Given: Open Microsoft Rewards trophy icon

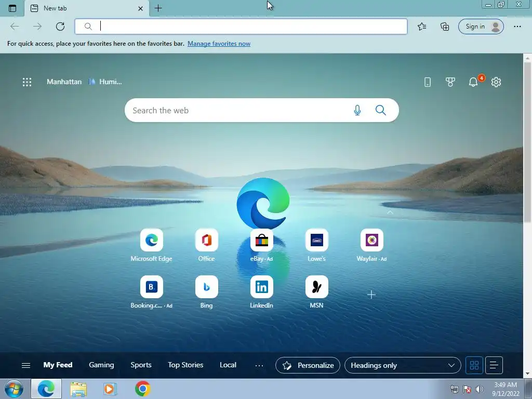Looking at the screenshot, I should pos(450,82).
